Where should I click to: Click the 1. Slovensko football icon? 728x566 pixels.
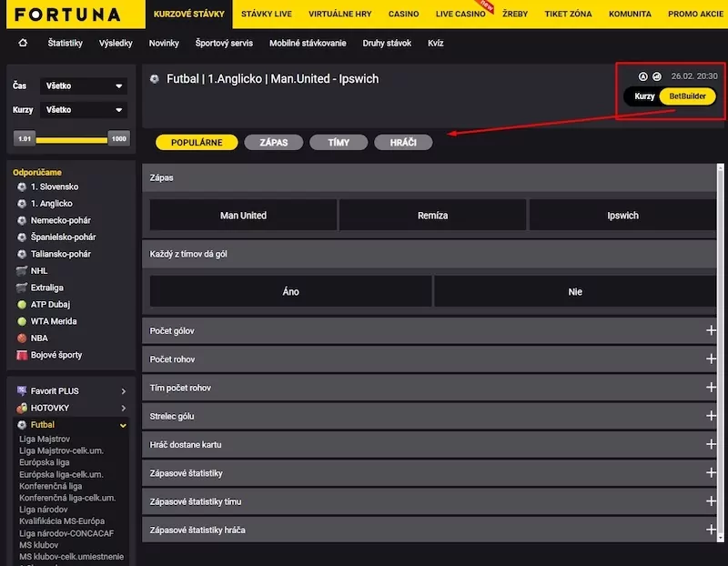[22, 187]
